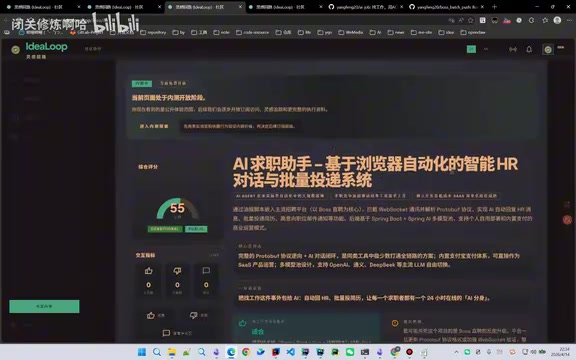Open the three-dots menu in page header
The width and height of the screenshot is (576, 360).
pyautogui.click(x=486, y=49)
